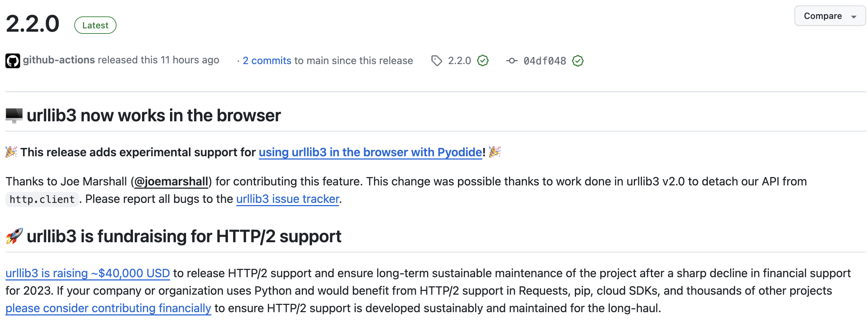The image size is (868, 322).
Task: Click the github-actions author name
Action: pyautogui.click(x=59, y=60)
